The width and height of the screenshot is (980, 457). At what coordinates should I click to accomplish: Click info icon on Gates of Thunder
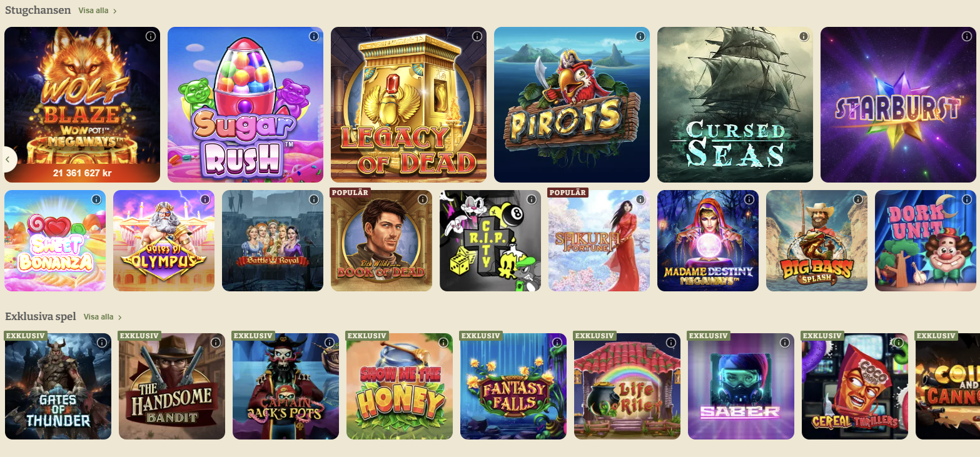tap(101, 343)
